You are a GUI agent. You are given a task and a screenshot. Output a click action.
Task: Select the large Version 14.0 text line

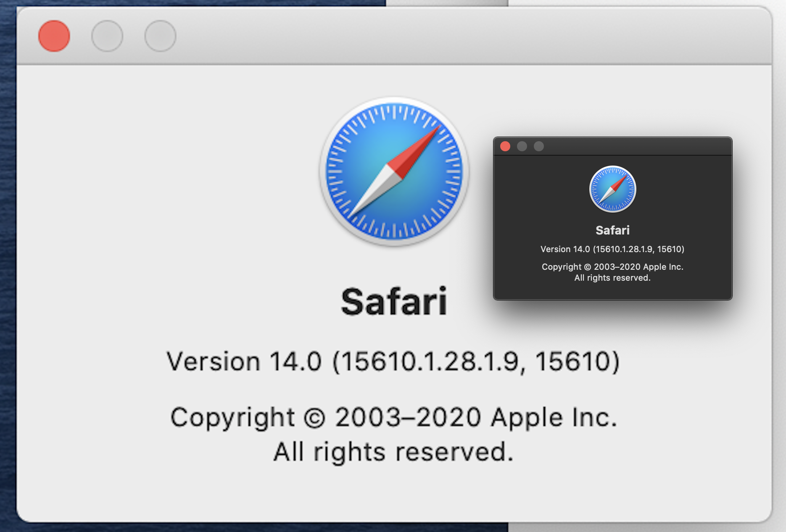tap(393, 361)
